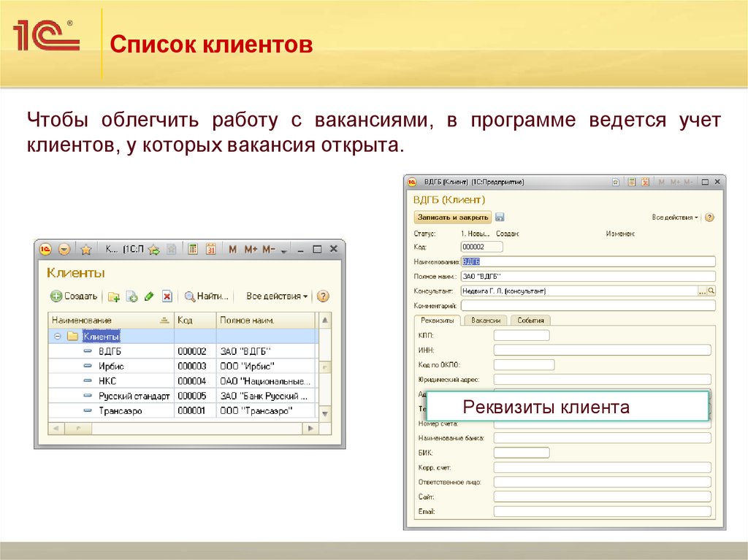Click the copy item icon in list toolbar

131,296
